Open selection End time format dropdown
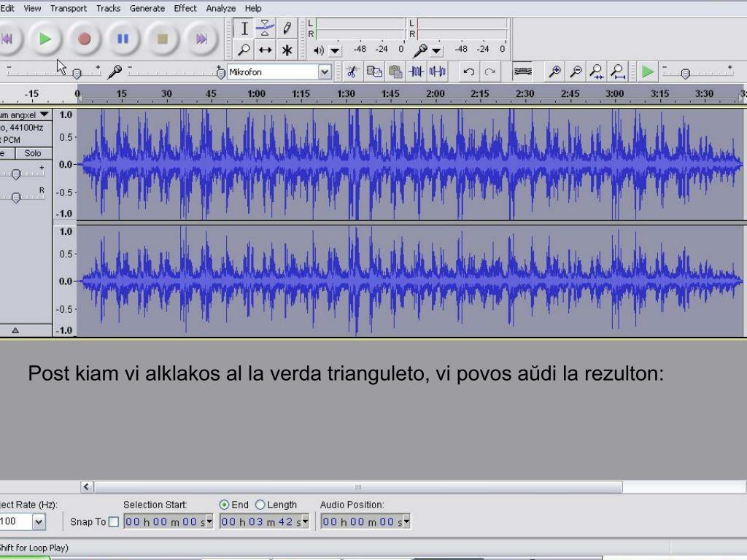This screenshot has width=747, height=560. 306,522
